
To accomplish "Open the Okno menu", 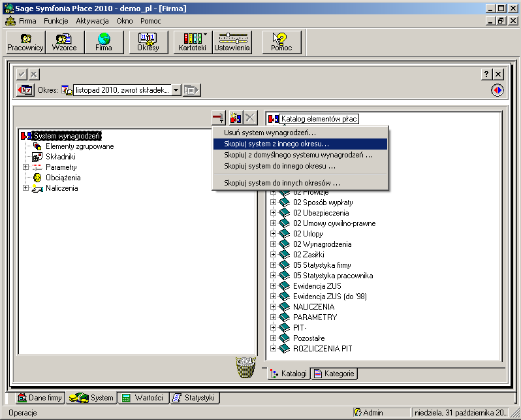I will click(125, 21).
